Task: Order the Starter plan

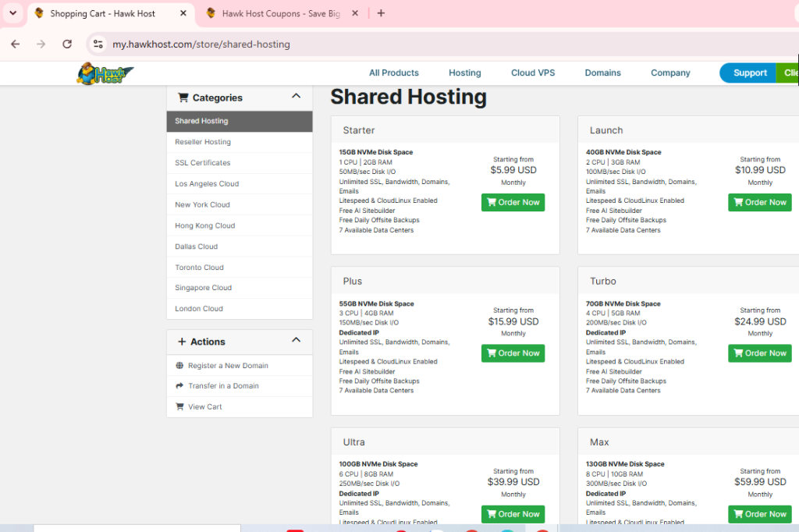Action: click(513, 202)
